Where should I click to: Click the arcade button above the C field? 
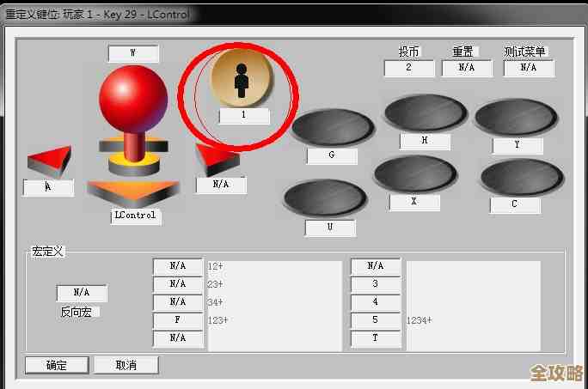coord(521,178)
